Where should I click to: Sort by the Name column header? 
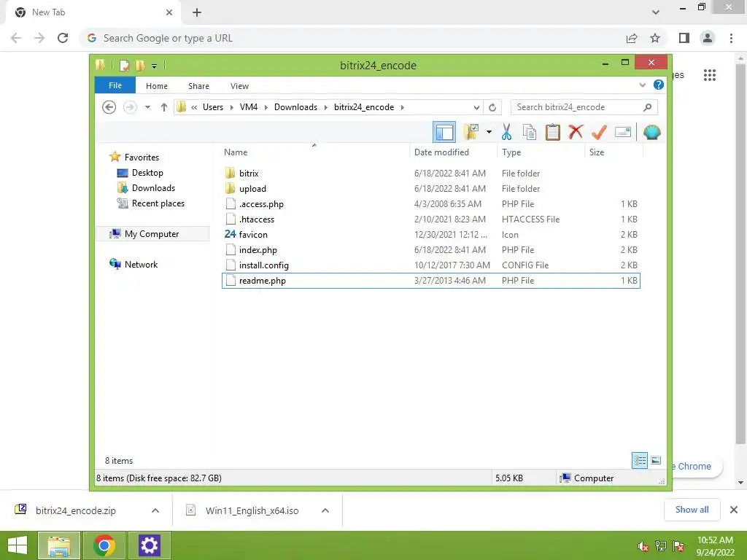(x=314, y=152)
